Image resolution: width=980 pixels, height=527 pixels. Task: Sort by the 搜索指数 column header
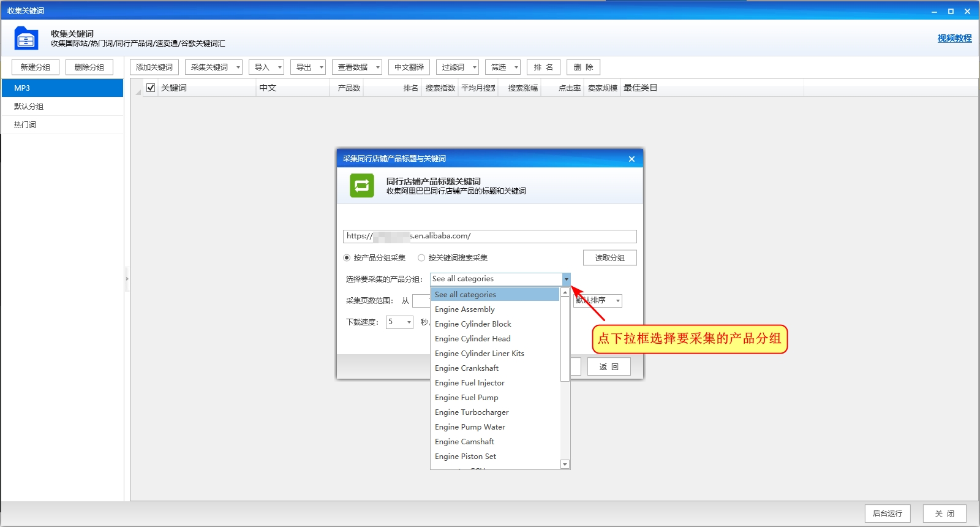tap(440, 88)
